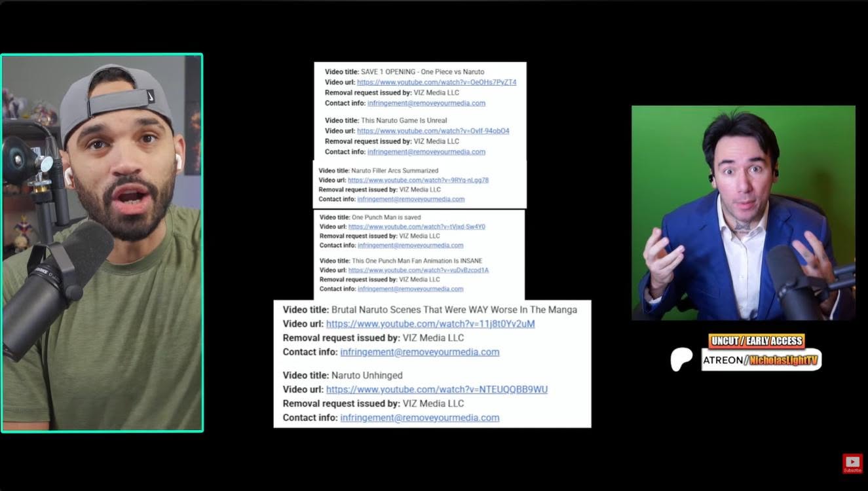Click the 'ATREON/NicholasLightTV' banner
The image size is (868, 491).
coord(761,359)
